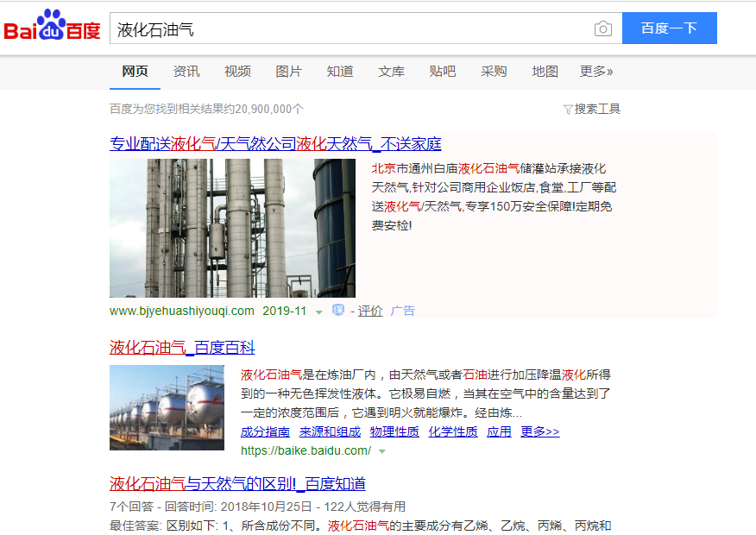
Task: Click the Baidu logo
Action: point(52,26)
